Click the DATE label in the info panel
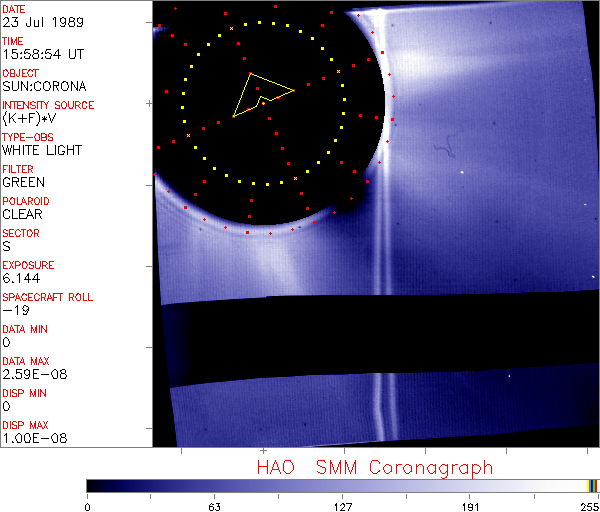The width and height of the screenshot is (600, 512). click(16, 8)
